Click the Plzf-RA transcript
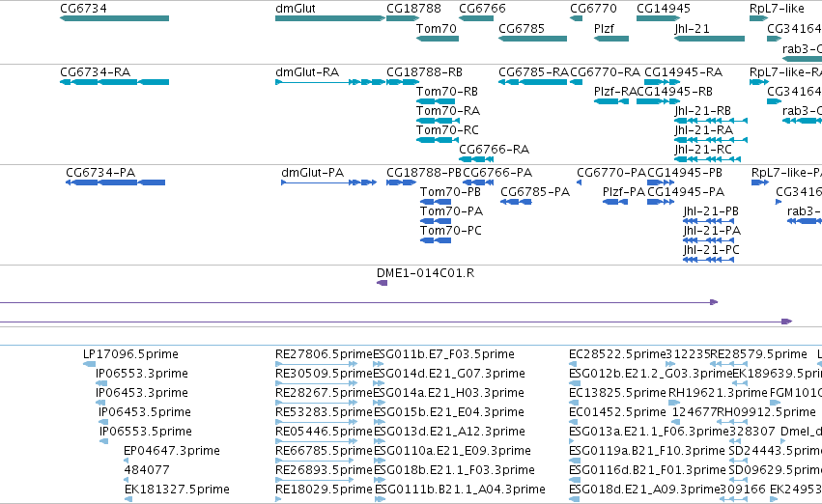 click(x=611, y=101)
